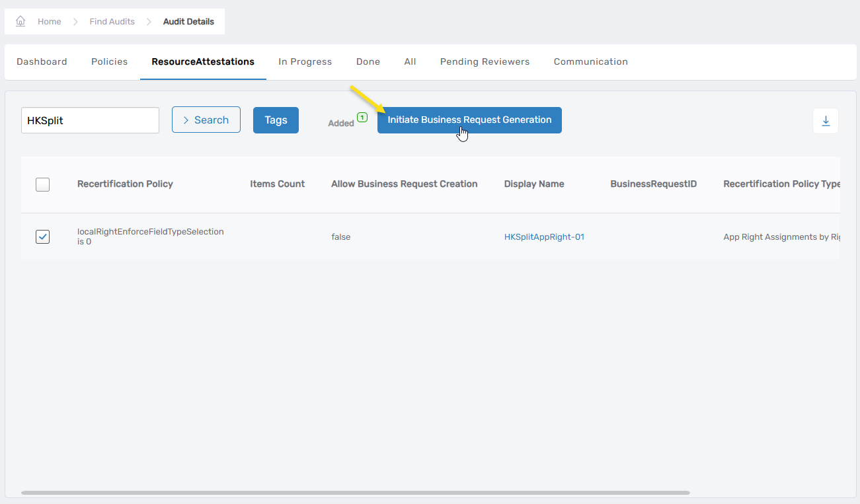Click the download export icon
The height and width of the screenshot is (504, 860).
coord(825,121)
